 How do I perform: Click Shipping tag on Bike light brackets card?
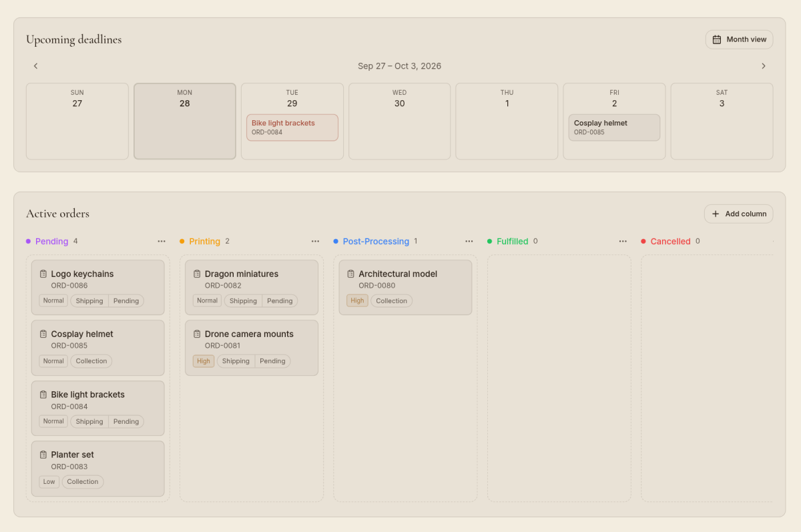click(89, 422)
